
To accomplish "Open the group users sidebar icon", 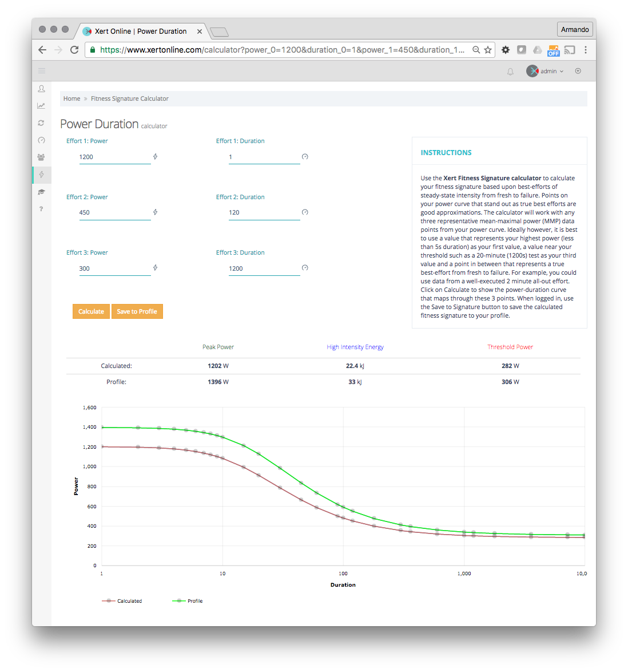I will click(41, 157).
